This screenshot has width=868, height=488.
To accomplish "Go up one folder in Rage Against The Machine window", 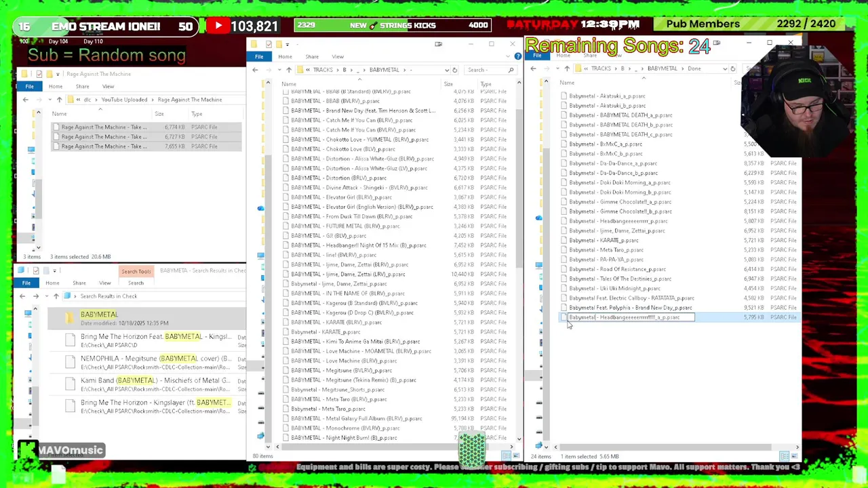I will click(x=59, y=100).
